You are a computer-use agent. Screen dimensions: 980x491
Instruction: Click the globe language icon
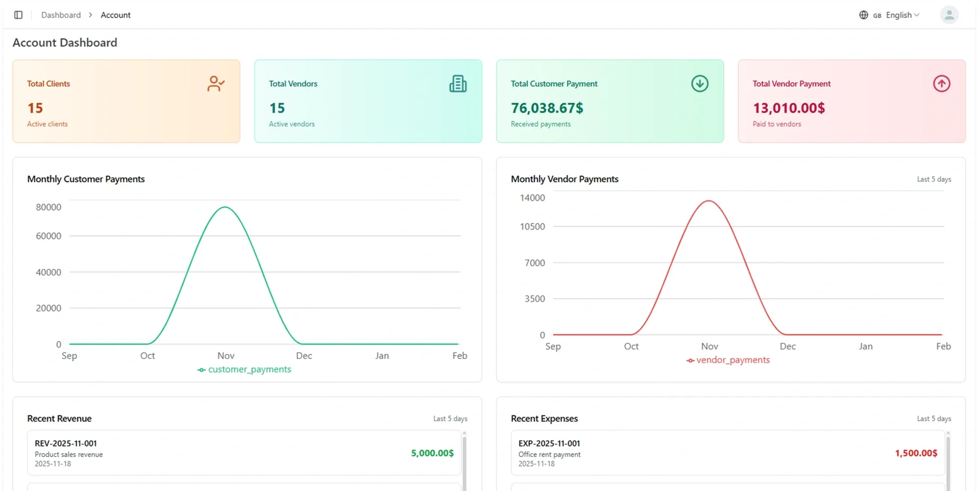(864, 15)
